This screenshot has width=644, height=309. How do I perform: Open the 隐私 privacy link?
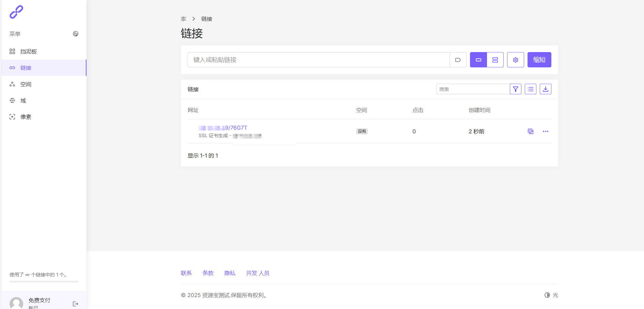pyautogui.click(x=230, y=273)
